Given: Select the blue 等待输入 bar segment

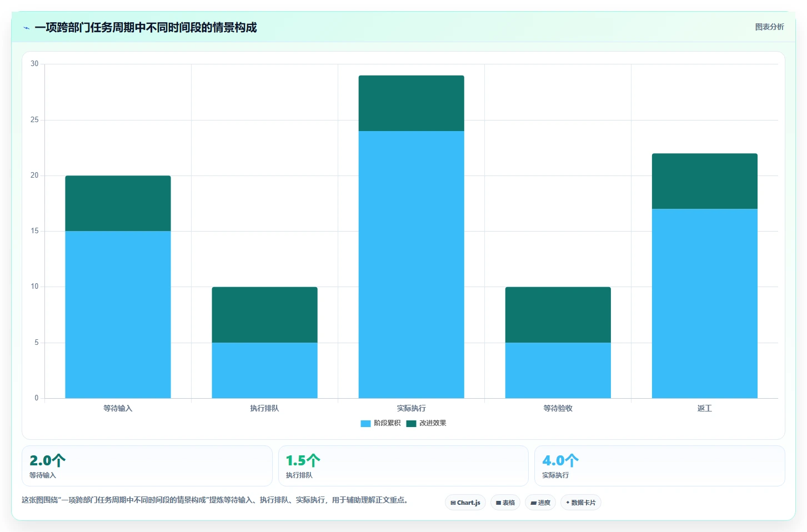Looking at the screenshot, I should (x=118, y=314).
